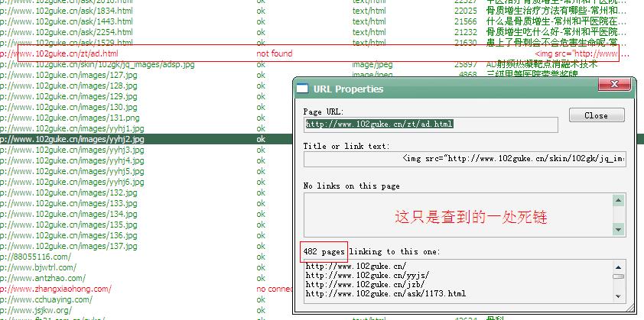Select the images/131.png URL row
The image size is (644, 320).
coord(76,118)
